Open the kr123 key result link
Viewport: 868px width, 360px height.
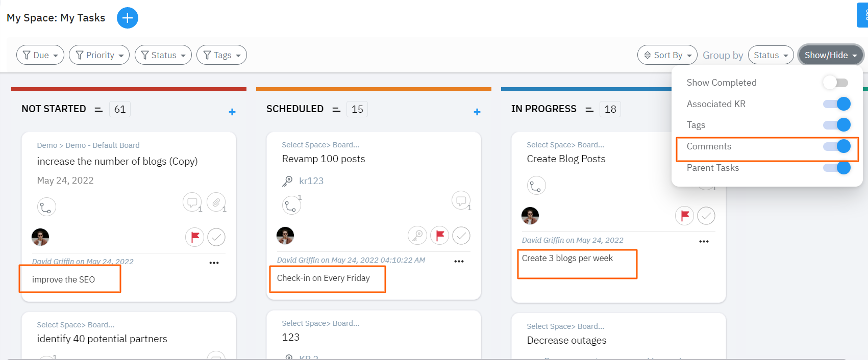pos(311,181)
